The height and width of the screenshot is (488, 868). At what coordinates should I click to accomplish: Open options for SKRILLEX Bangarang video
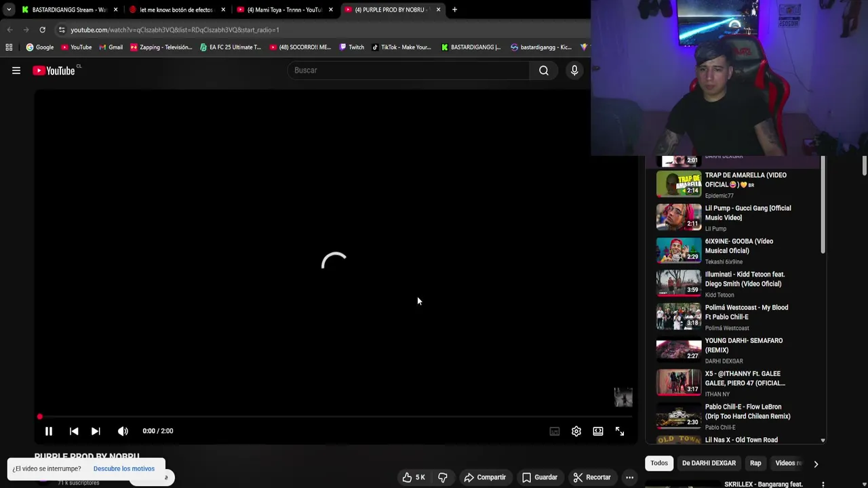point(823,484)
